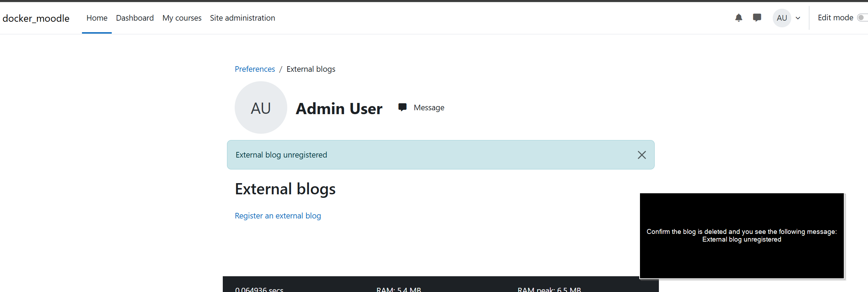
Task: Dismiss the External blog unregistered alert
Action: pos(642,155)
